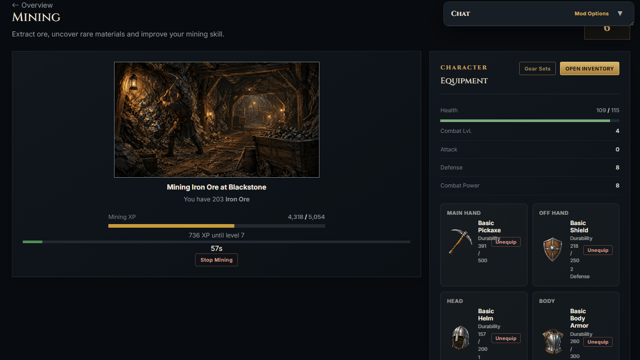This screenshot has height=360, width=640.
Task: Click the Combat Power stat row
Action: [529, 185]
